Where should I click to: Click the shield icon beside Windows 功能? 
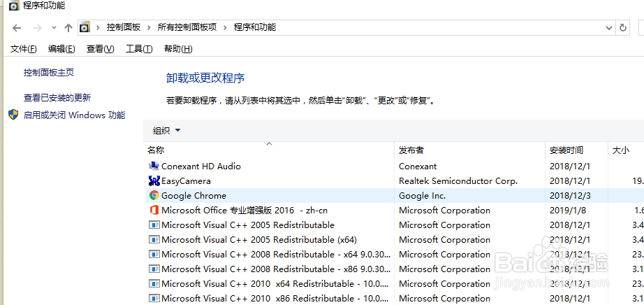pyautogui.click(x=13, y=115)
